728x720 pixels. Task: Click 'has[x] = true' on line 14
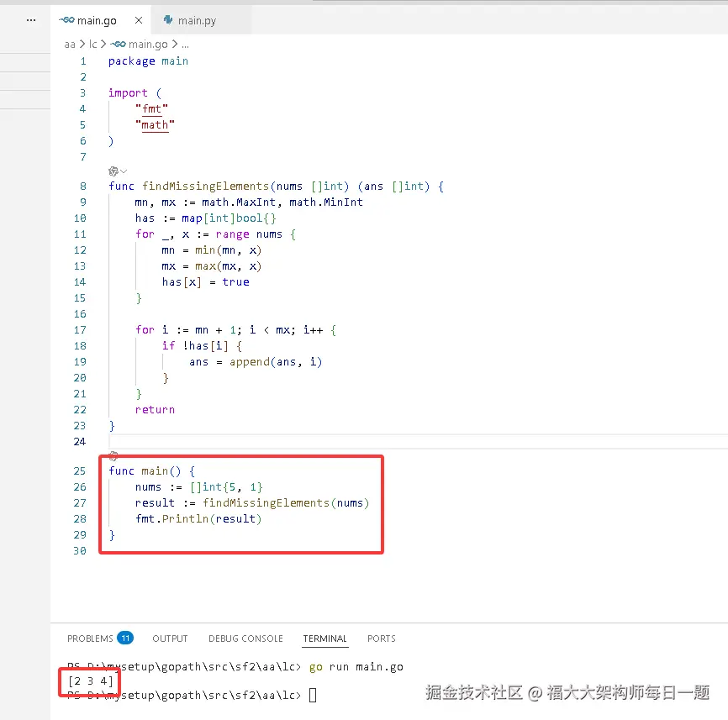[206, 282]
